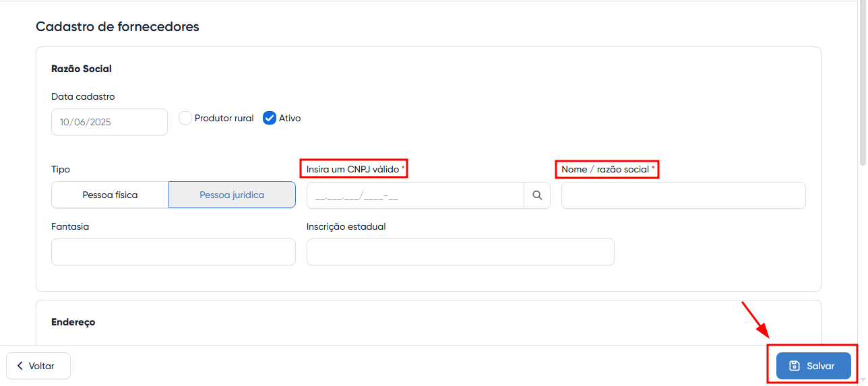Click the Razão Social section heading
The height and width of the screenshot is (386, 868).
(x=82, y=69)
